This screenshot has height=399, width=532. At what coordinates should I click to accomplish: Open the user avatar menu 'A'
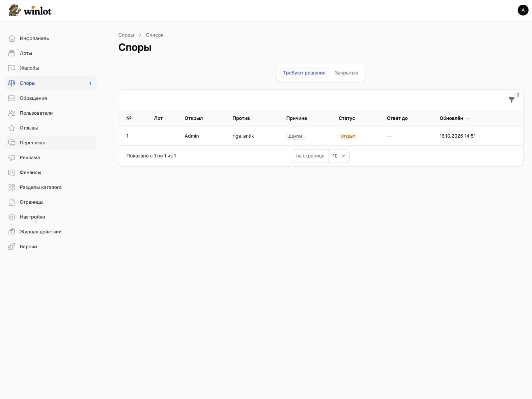523,10
